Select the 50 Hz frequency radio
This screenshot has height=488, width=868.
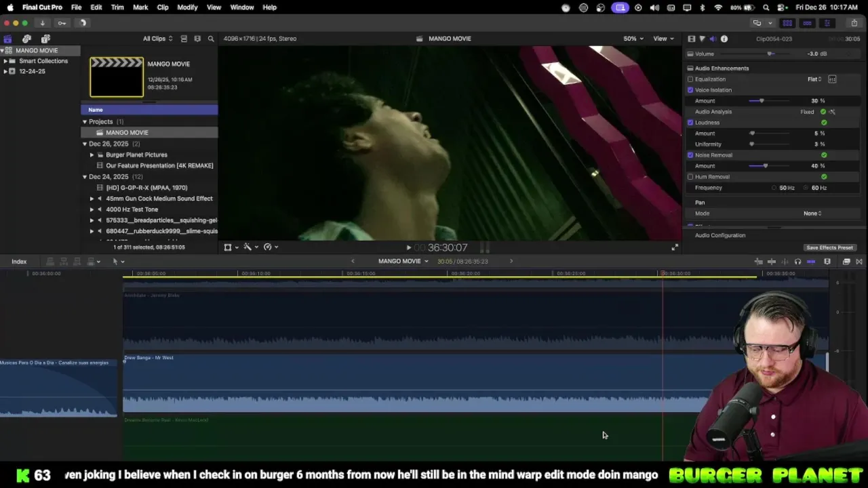(x=774, y=188)
